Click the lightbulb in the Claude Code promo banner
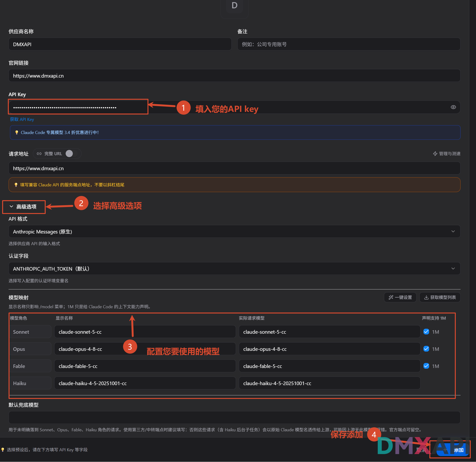The width and height of the screenshot is (476, 462). coord(16,132)
